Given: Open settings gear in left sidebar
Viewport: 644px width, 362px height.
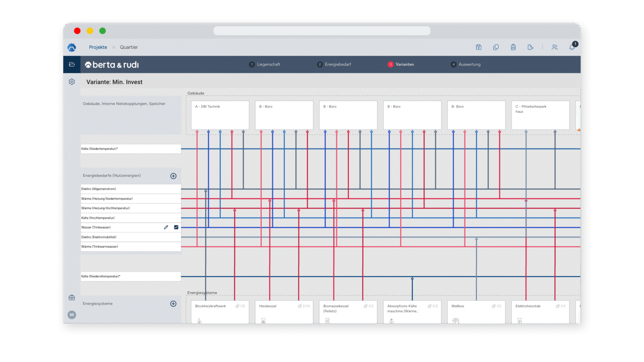Looking at the screenshot, I should click(x=72, y=82).
